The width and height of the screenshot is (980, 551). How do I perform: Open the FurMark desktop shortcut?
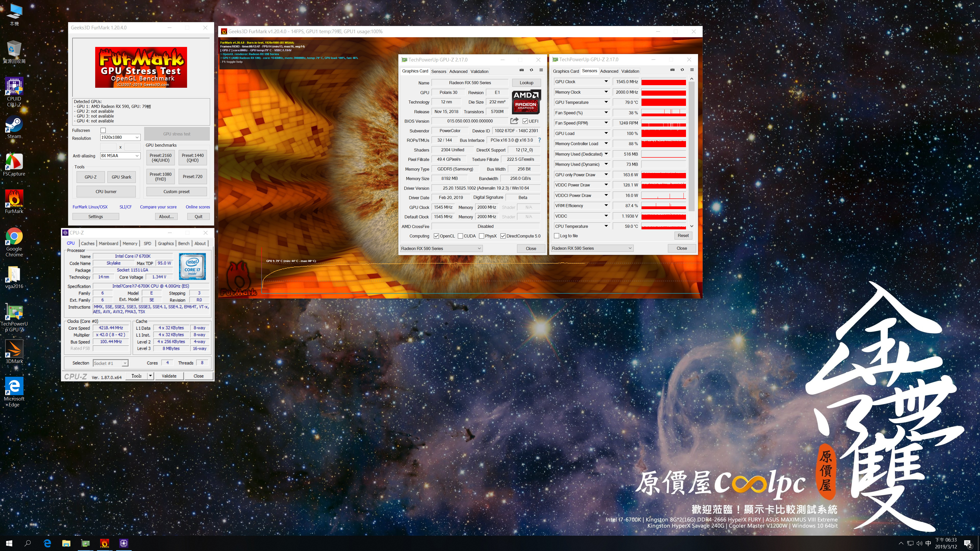[x=14, y=202]
